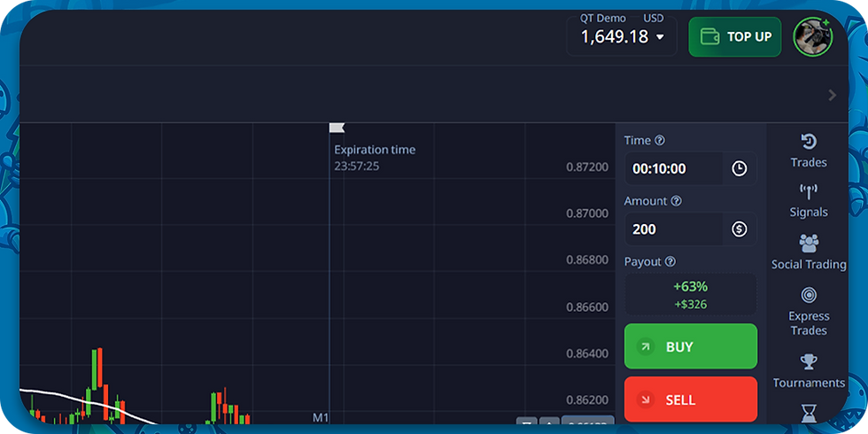Click the right chevron arrow on top bar

pyautogui.click(x=832, y=96)
